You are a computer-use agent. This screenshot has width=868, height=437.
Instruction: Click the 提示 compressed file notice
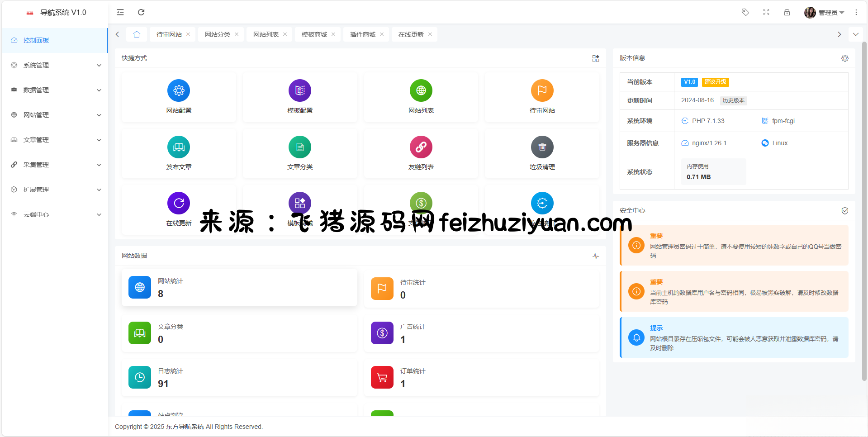(734, 337)
